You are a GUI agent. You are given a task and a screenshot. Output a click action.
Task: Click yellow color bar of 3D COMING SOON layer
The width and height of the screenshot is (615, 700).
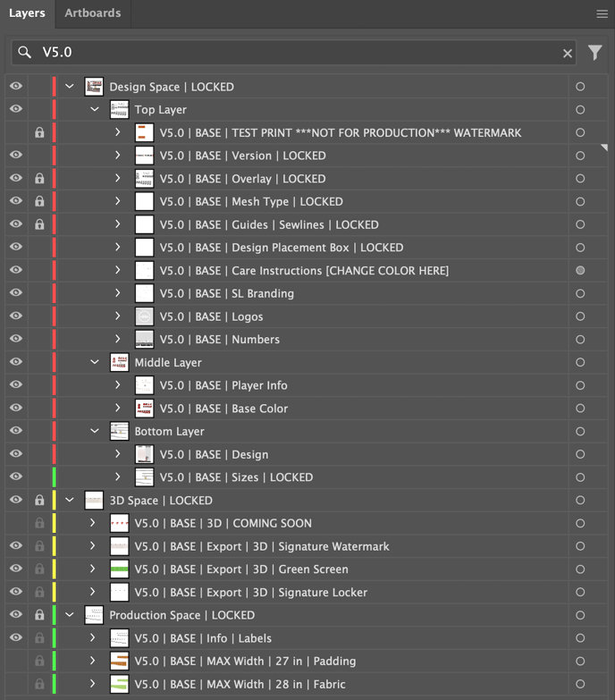click(x=55, y=523)
